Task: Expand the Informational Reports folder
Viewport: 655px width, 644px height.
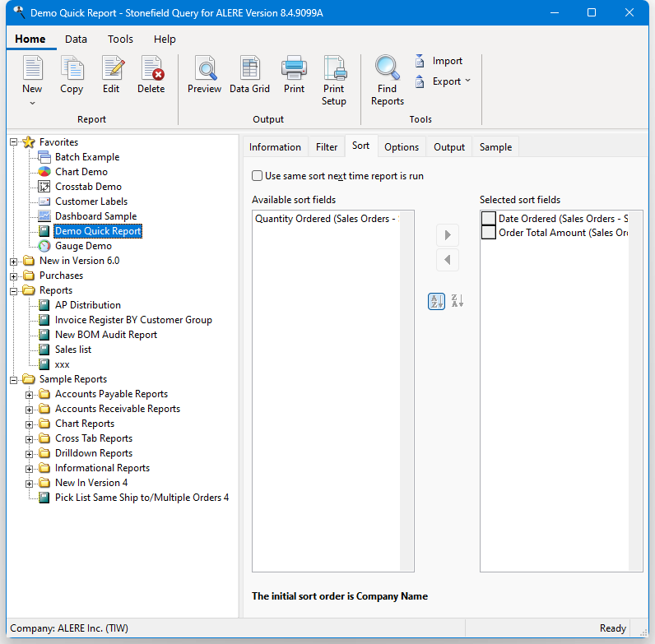Action: 29,469
